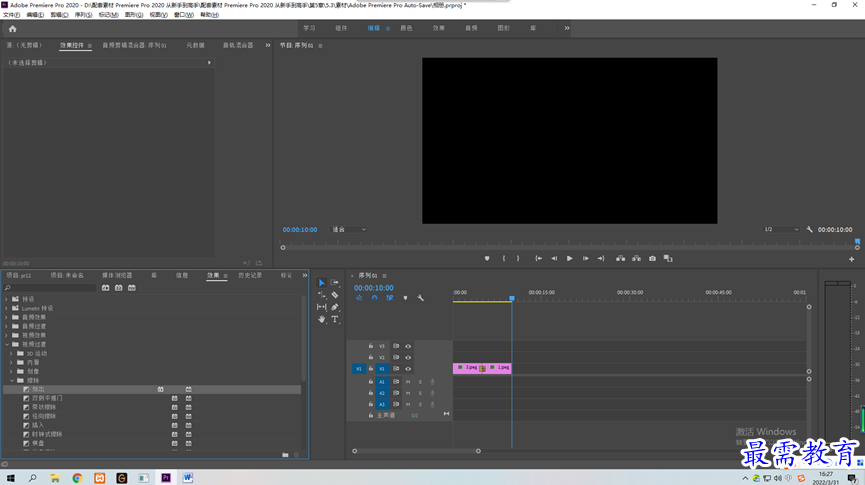Select the Selection arrow tool
This screenshot has height=485, width=865.
tap(322, 283)
